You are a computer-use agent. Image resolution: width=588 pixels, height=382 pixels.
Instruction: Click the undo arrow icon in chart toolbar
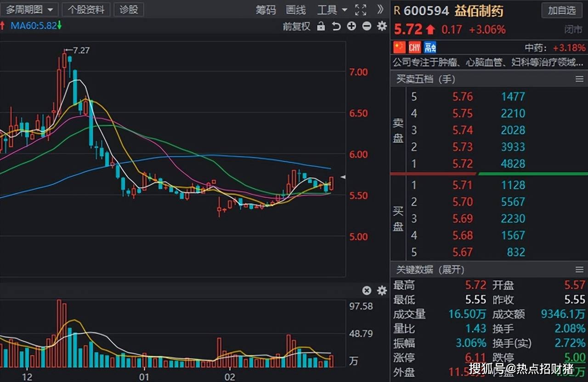336,26
